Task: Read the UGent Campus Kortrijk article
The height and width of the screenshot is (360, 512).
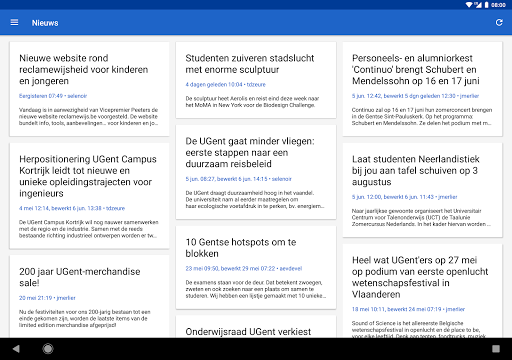Action: click(x=89, y=196)
